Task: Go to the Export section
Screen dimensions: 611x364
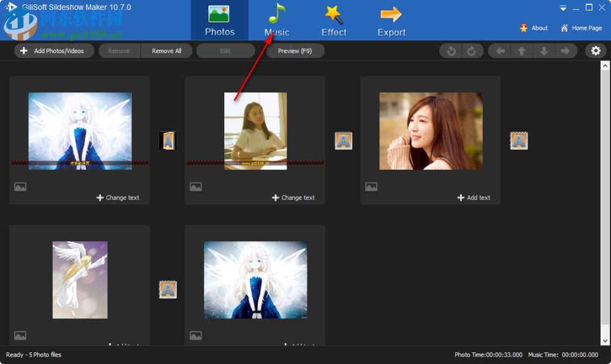Action: pos(391,18)
